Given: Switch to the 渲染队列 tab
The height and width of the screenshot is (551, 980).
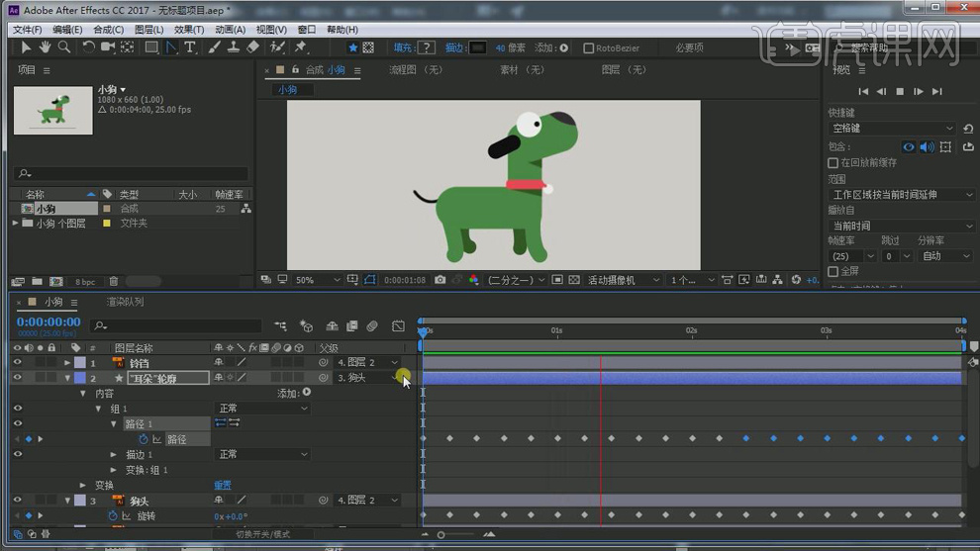Looking at the screenshot, I should coord(125,302).
